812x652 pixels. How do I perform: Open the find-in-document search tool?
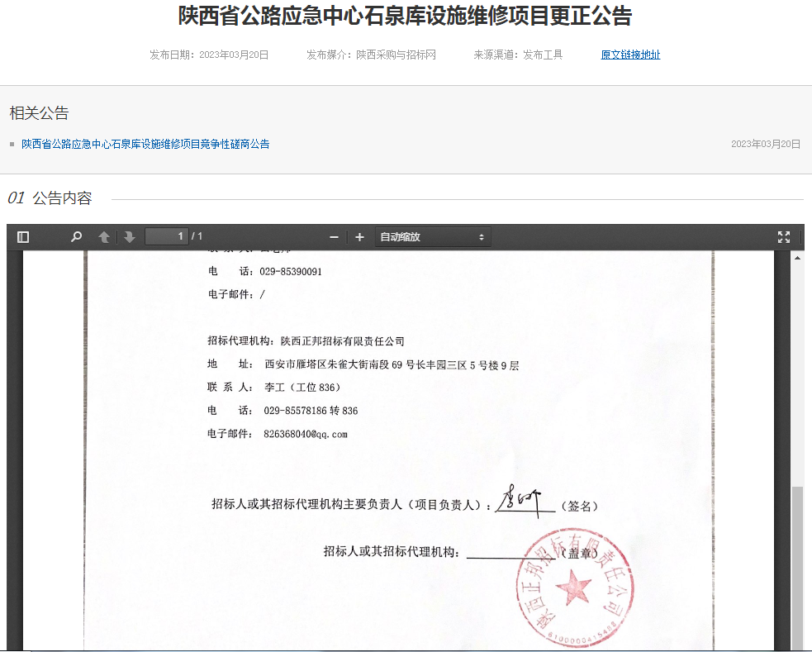[77, 237]
